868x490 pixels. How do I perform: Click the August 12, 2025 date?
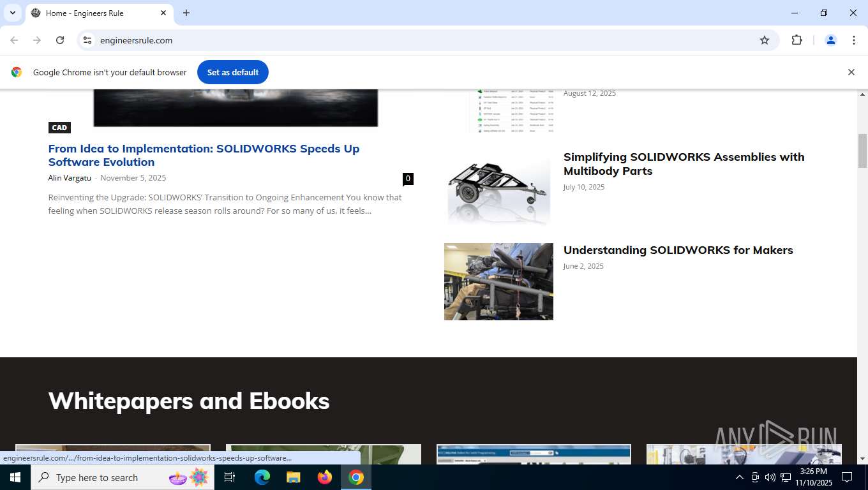pyautogui.click(x=590, y=93)
